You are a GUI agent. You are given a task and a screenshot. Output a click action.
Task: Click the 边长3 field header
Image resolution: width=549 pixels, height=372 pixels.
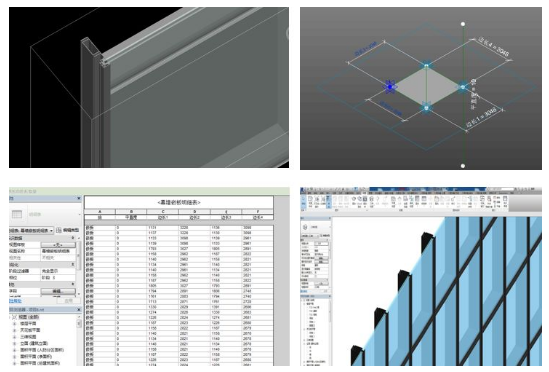point(226,218)
